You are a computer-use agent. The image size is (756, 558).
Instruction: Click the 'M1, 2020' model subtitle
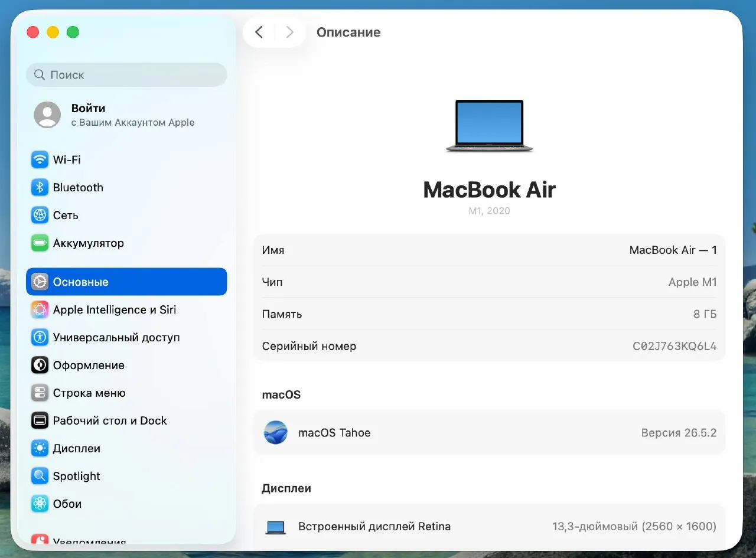(490, 211)
